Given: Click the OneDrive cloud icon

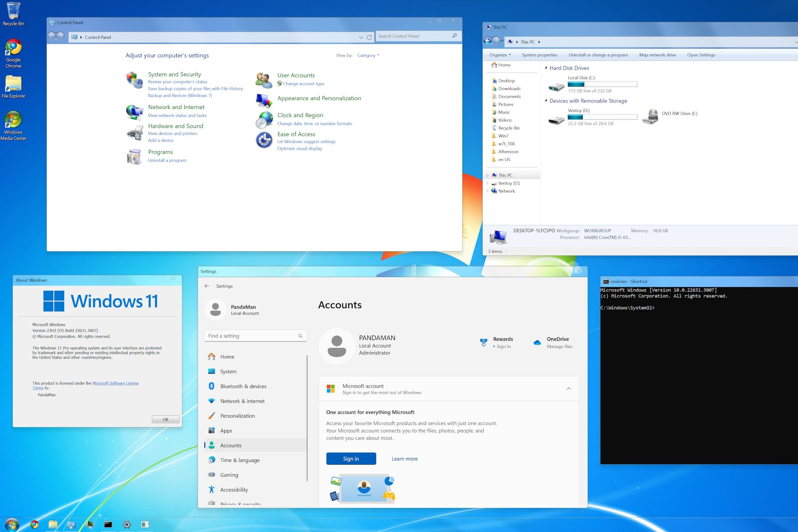Looking at the screenshot, I should [537, 342].
